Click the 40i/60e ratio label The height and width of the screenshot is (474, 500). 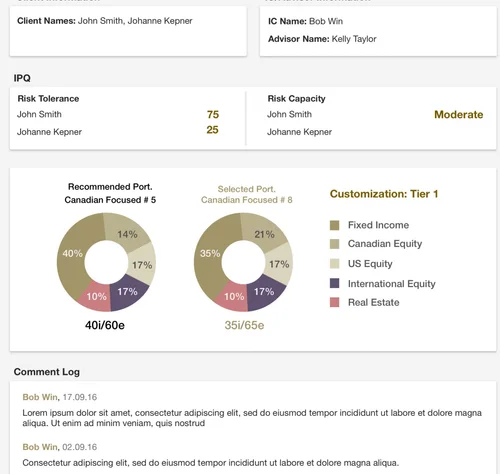[105, 325]
